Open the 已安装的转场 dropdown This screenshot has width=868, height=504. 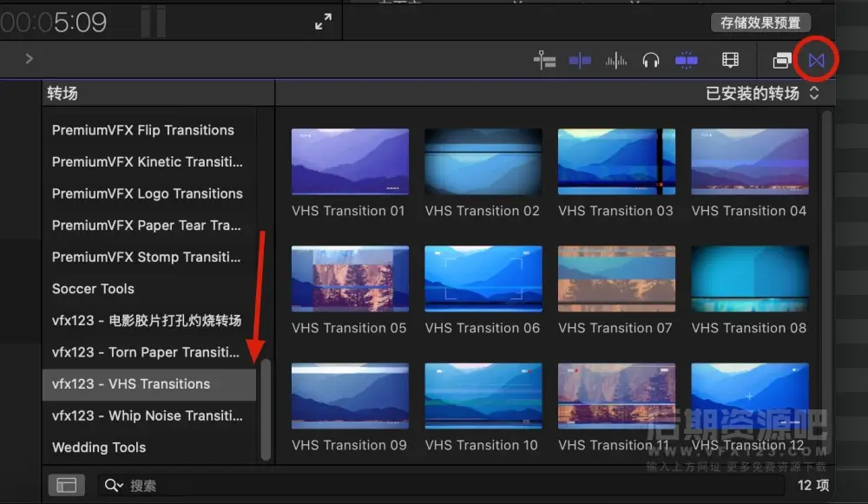pyautogui.click(x=762, y=94)
